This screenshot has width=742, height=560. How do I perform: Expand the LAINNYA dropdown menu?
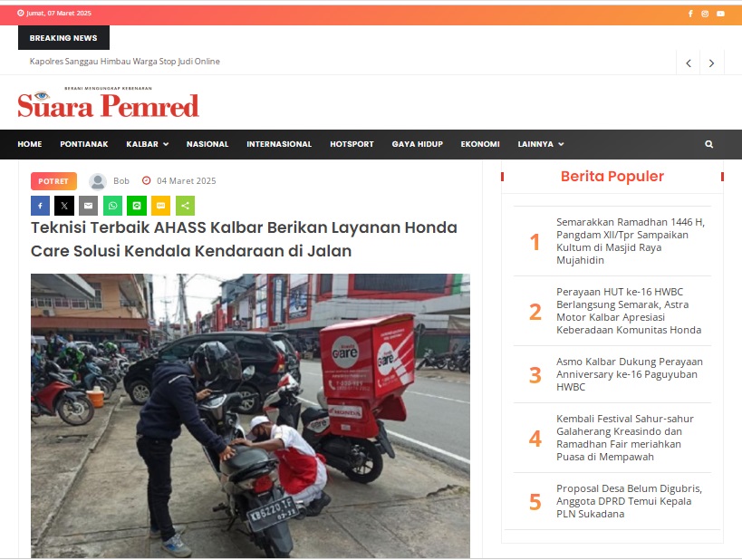[540, 144]
